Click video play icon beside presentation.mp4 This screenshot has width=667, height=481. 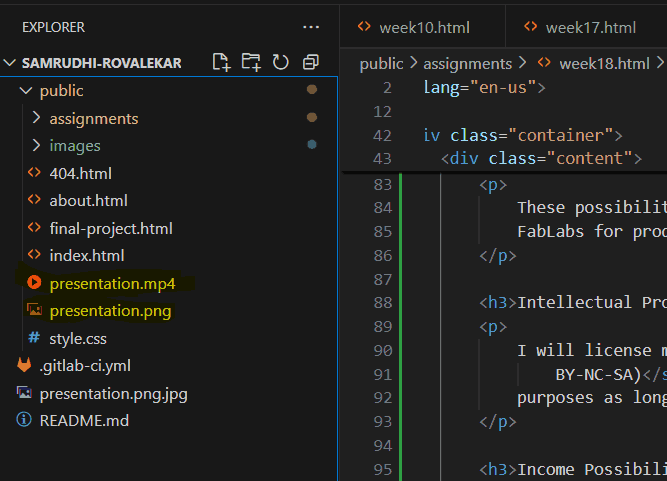tap(34, 282)
